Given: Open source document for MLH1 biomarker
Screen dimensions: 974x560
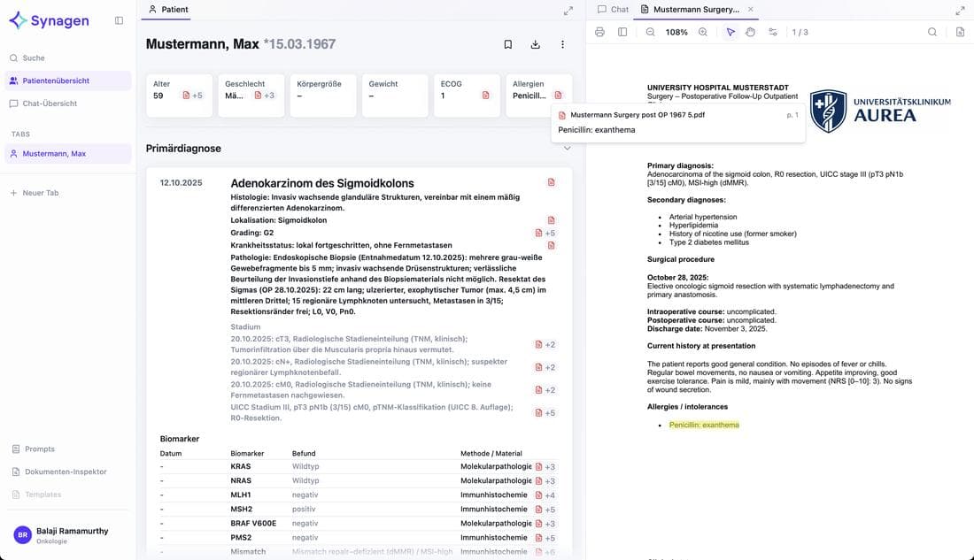Looking at the screenshot, I should [538, 495].
